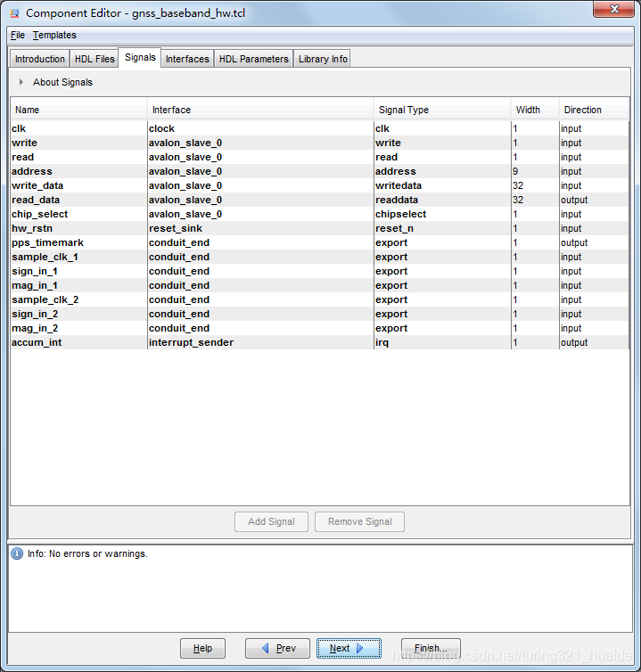This screenshot has width=641, height=672.
Task: Click the interrupt_sender interface cell
Action: coord(260,342)
